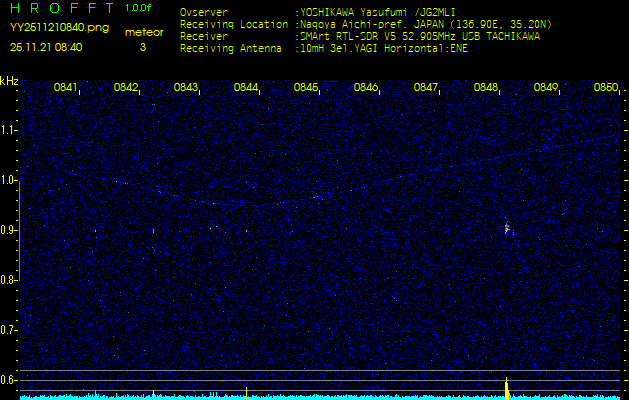The image size is (629, 400).
Task: Click the small yellow spike below 0844
Action: point(246,391)
